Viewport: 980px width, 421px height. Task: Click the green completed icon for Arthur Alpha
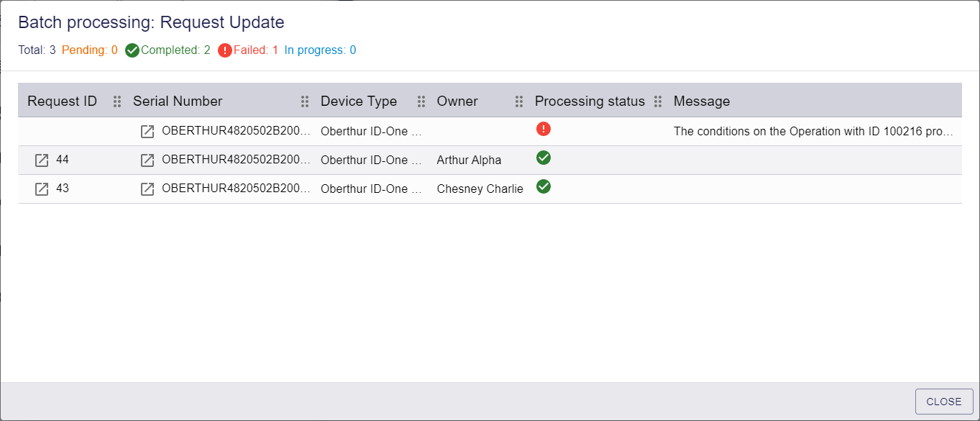tap(544, 158)
